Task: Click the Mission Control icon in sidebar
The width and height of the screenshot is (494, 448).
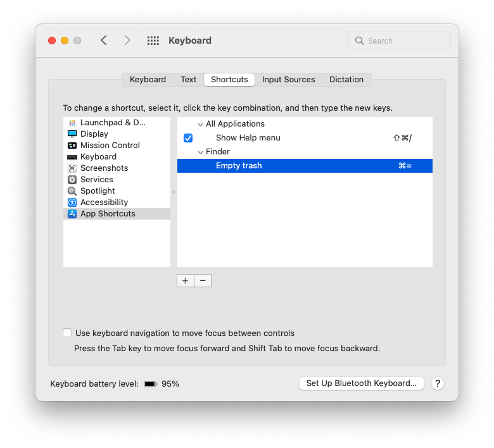Action: tap(72, 146)
